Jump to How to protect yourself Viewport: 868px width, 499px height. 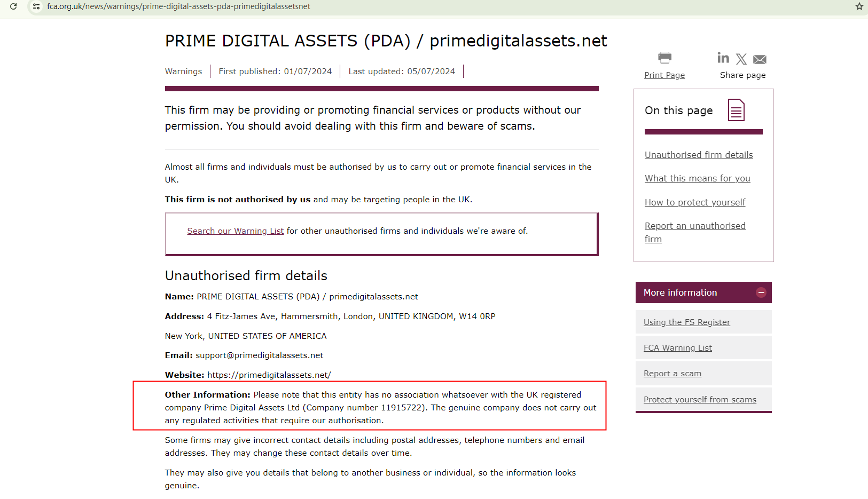(694, 202)
